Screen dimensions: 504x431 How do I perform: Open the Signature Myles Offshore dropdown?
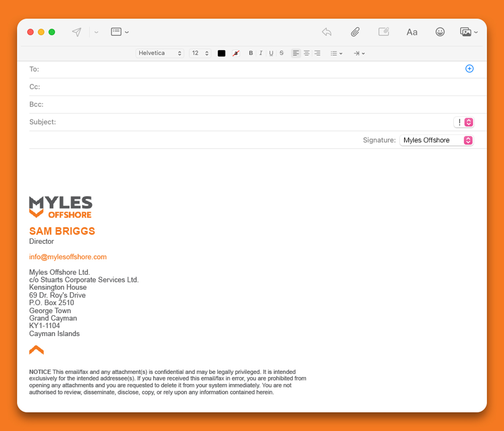(x=436, y=140)
